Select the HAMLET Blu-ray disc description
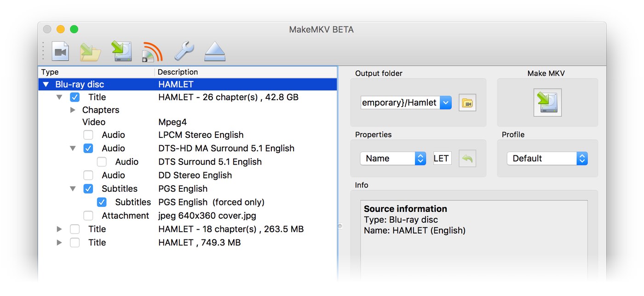This screenshot has width=644, height=296. point(176,85)
